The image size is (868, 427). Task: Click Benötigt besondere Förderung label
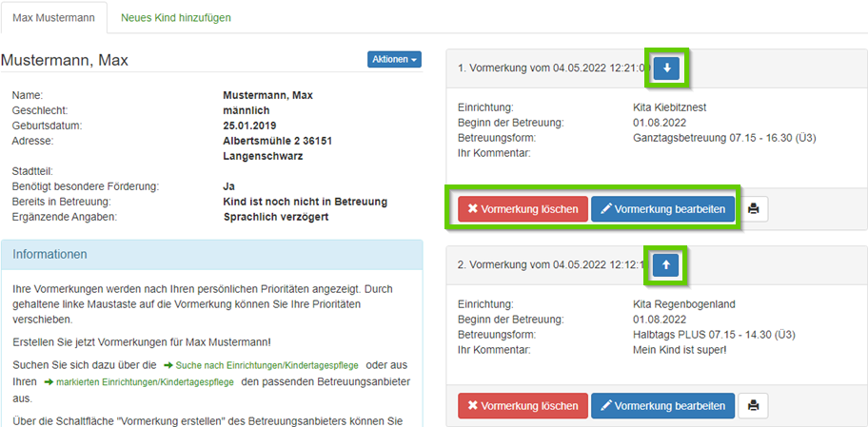click(x=86, y=186)
